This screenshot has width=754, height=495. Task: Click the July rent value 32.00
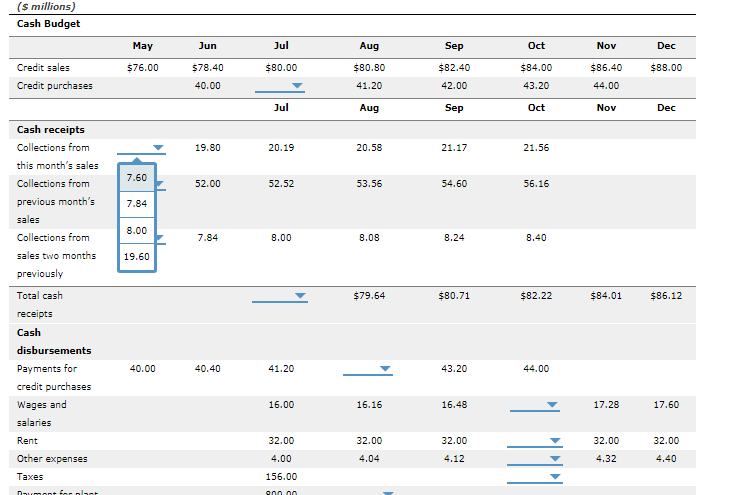click(x=281, y=441)
